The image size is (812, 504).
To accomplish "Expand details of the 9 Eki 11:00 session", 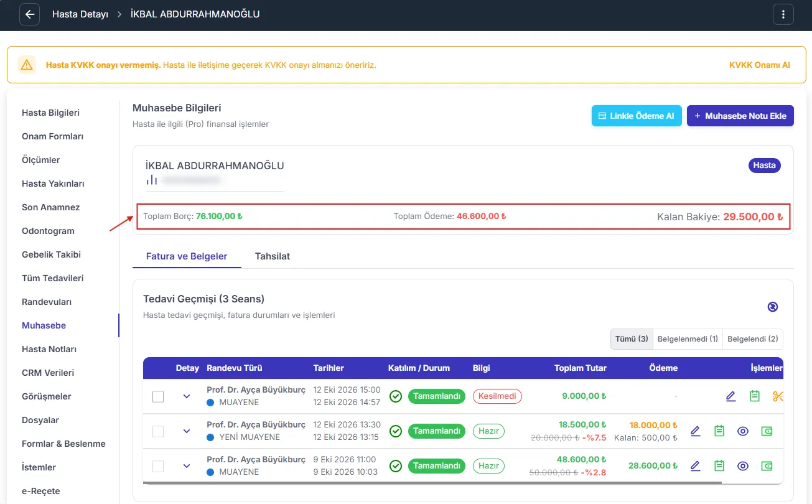I will [187, 466].
